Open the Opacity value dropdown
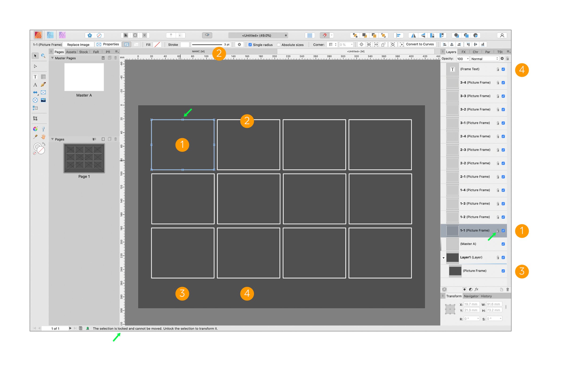The width and height of the screenshot is (588, 368). click(x=468, y=59)
